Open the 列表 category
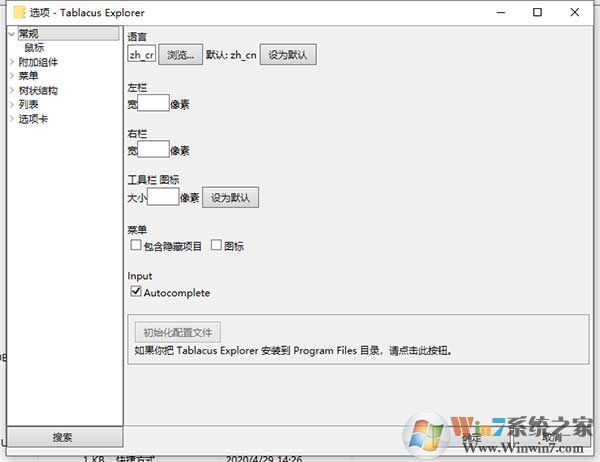 [29, 104]
